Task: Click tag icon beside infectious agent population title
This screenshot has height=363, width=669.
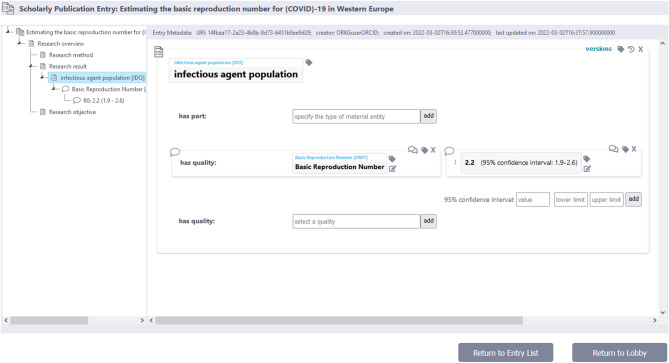Action: coord(309,63)
